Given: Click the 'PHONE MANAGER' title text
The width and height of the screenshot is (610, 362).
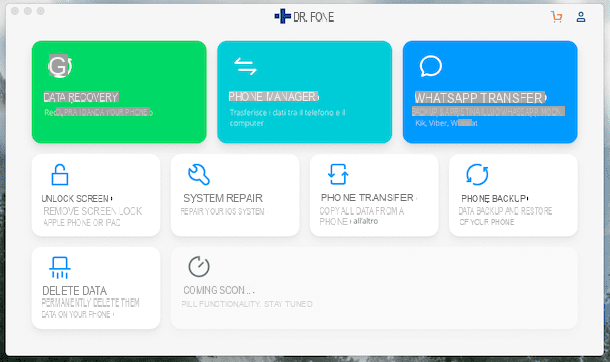Looking at the screenshot, I should point(273,96).
